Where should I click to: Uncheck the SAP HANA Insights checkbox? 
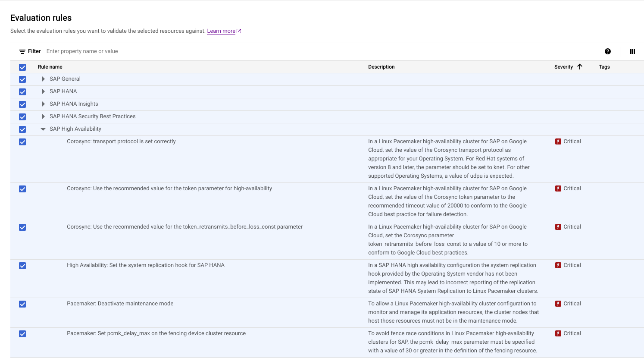point(22,104)
